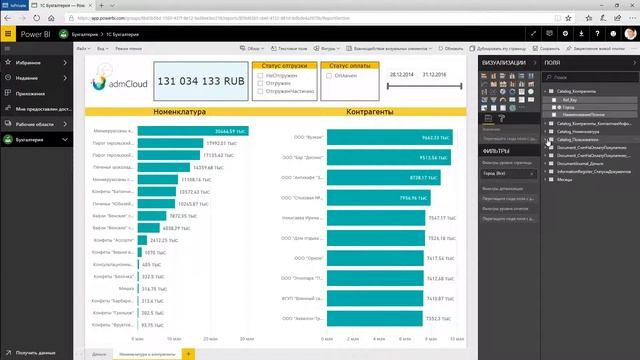Open more options ellipsis in report toolbar
The image size is (640, 360).
coord(634,49)
